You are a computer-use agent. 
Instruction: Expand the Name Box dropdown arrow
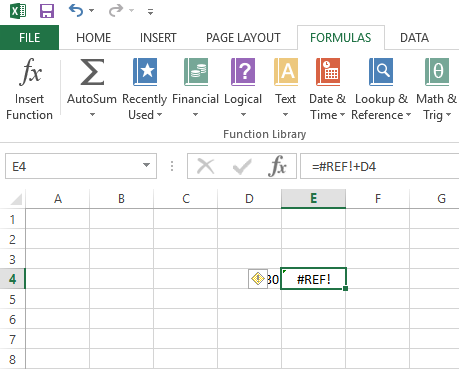[146, 166]
